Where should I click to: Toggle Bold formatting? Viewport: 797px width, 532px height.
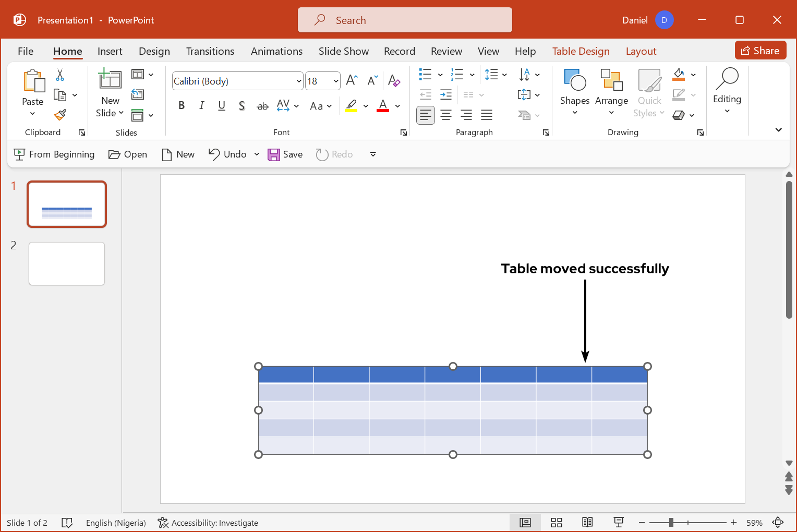[x=182, y=106]
